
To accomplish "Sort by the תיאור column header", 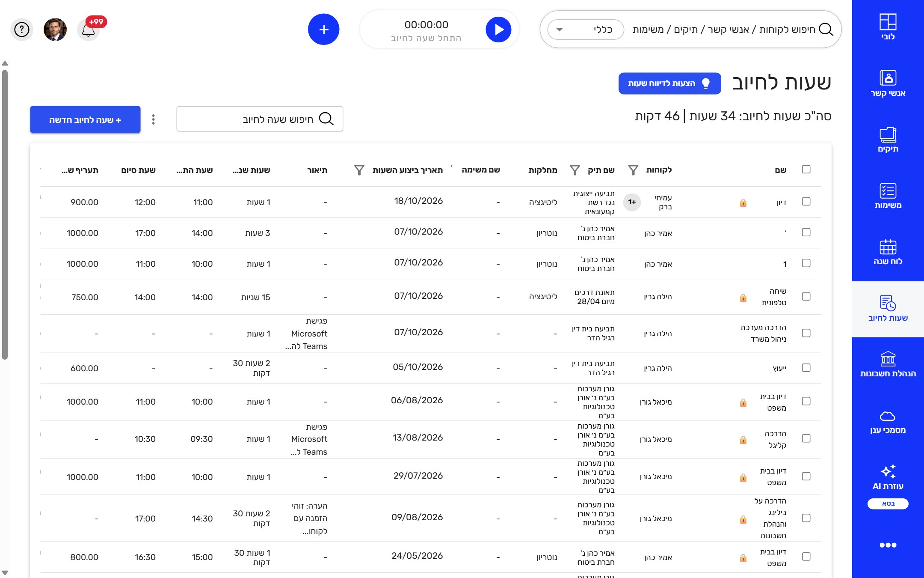I will point(317,170).
